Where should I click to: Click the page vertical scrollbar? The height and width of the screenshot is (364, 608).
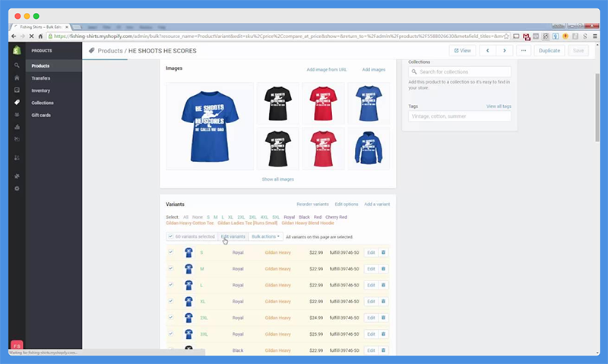[x=597, y=108]
